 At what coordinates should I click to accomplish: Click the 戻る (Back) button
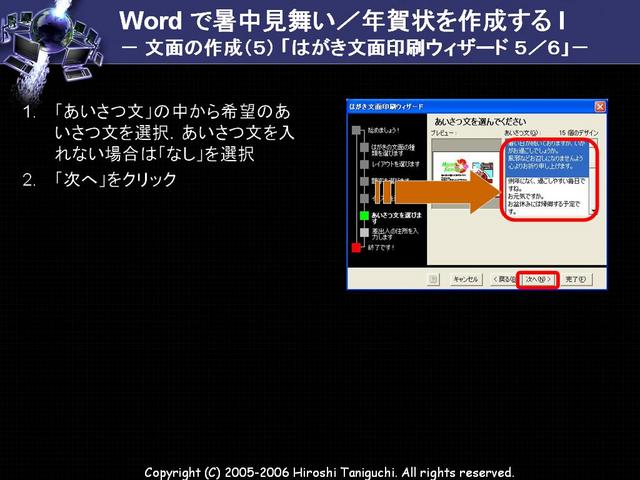[x=504, y=280]
